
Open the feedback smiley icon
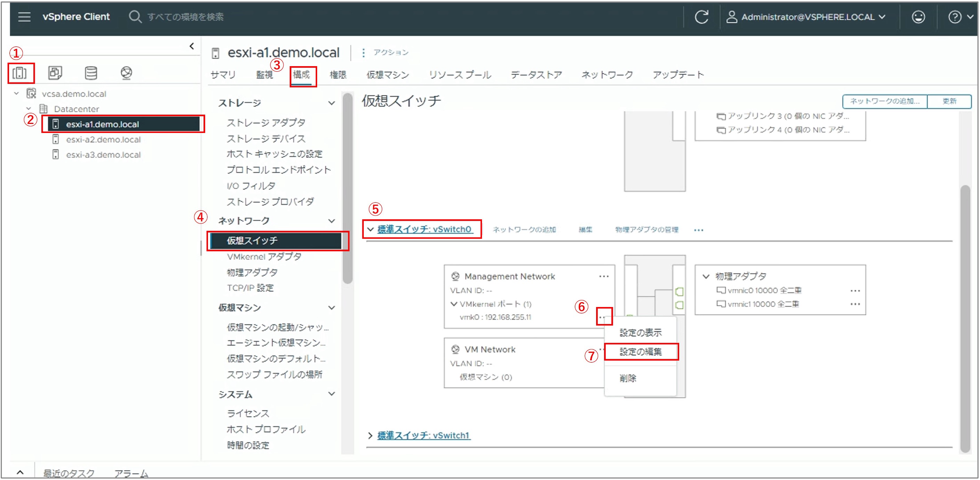pos(918,17)
